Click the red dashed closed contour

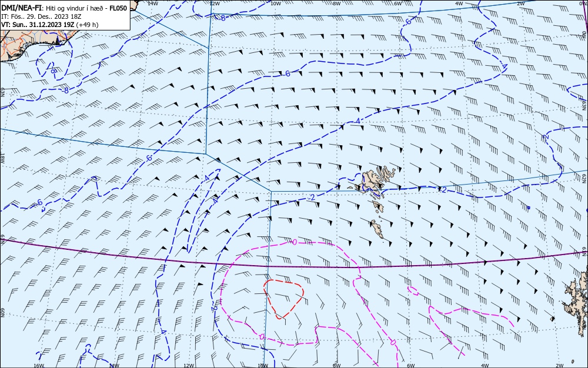tap(283, 299)
